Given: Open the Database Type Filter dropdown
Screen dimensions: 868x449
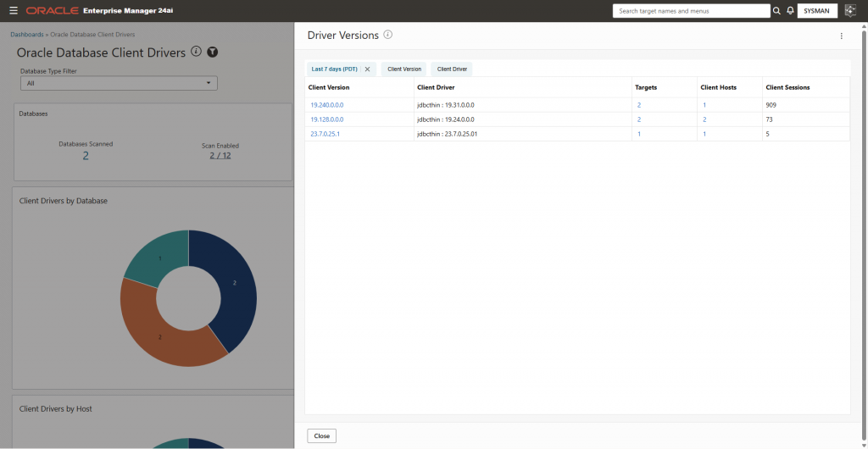Looking at the screenshot, I should pyautogui.click(x=119, y=83).
